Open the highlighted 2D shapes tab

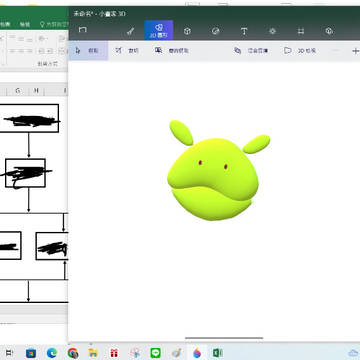tap(159, 30)
